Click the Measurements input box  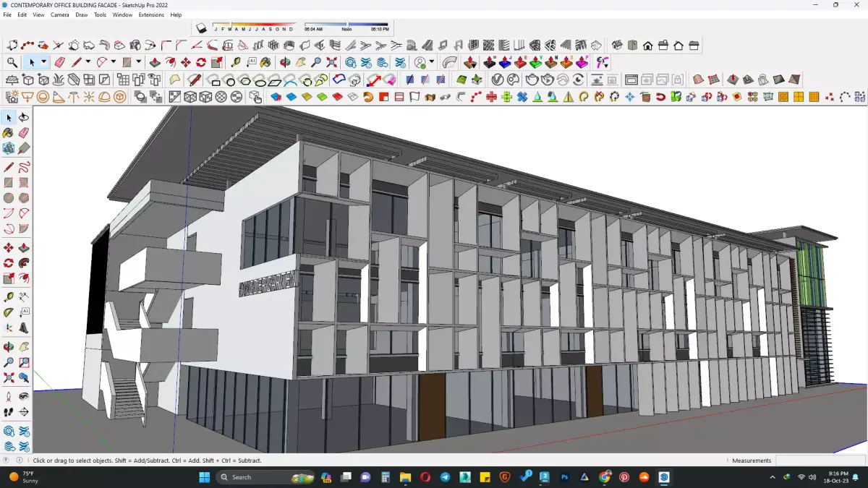coord(820,461)
